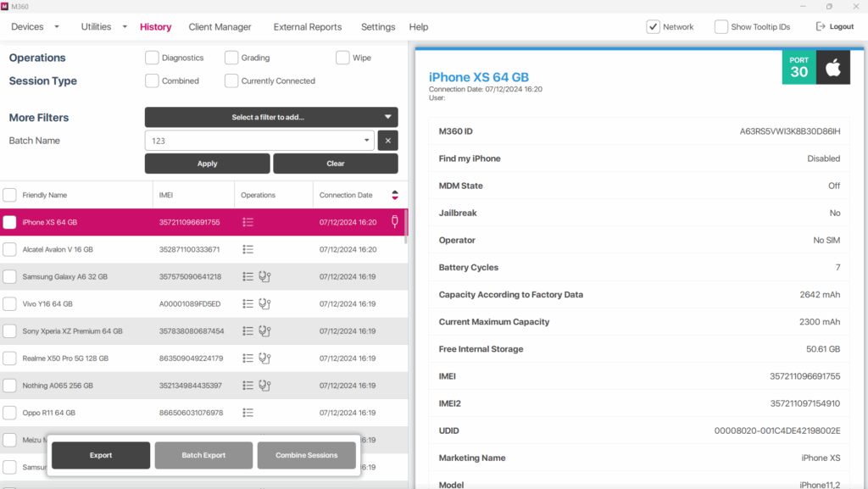Sort by IMEI column header

(x=166, y=195)
